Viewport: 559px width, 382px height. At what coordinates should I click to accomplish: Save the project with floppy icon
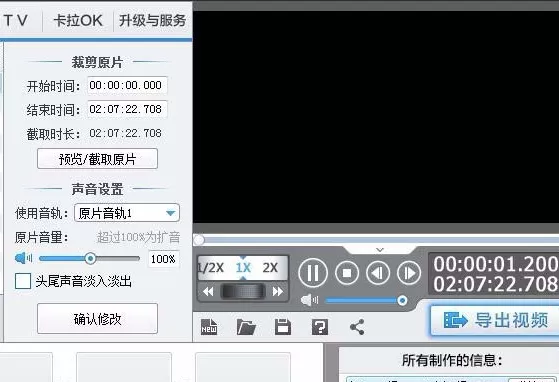283,327
